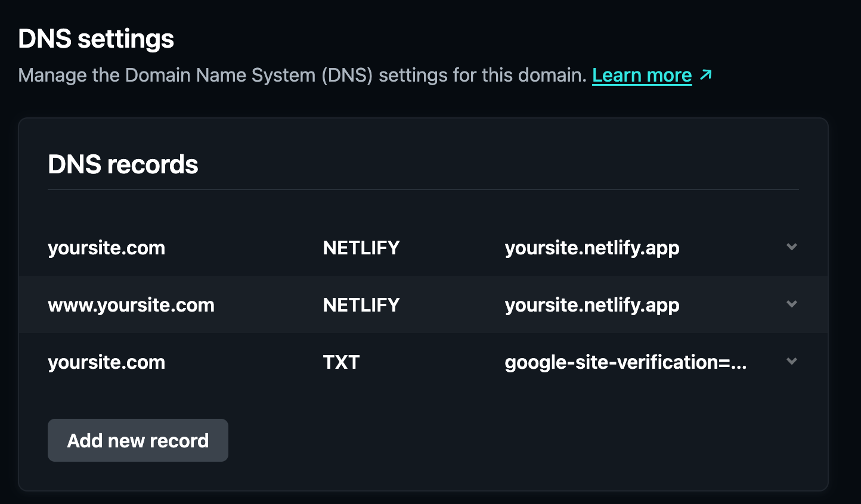Click the TXT record type label
Viewport: 861px width, 504px height.
click(x=341, y=362)
